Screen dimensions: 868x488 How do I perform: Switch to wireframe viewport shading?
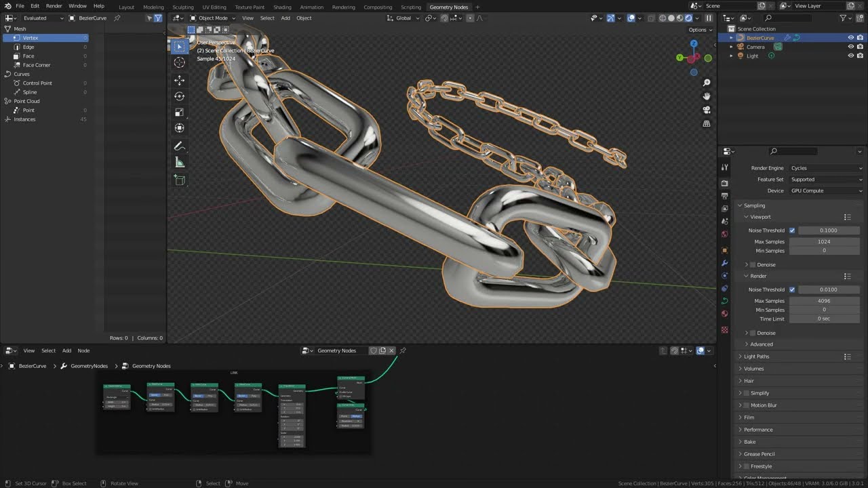pos(662,18)
